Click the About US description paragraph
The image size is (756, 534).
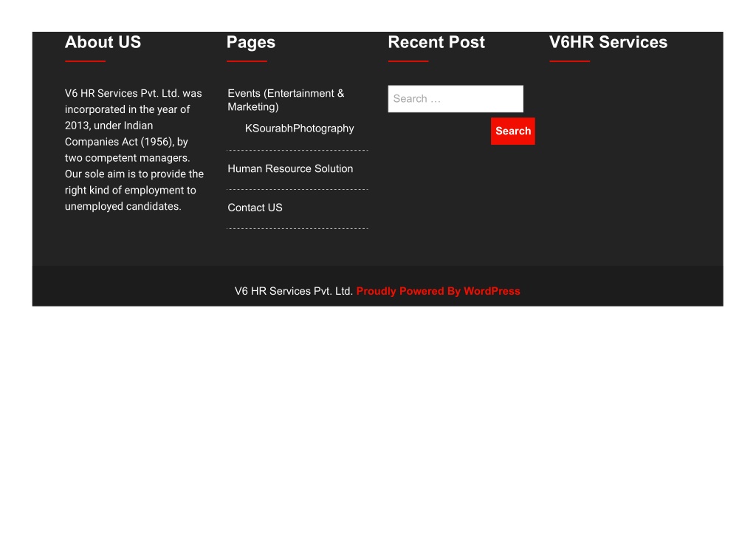click(x=134, y=149)
